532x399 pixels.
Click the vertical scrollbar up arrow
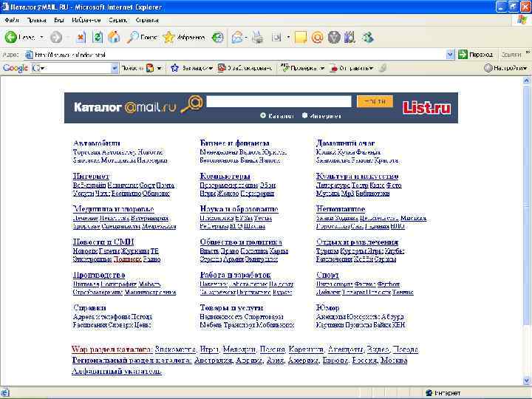point(527,81)
